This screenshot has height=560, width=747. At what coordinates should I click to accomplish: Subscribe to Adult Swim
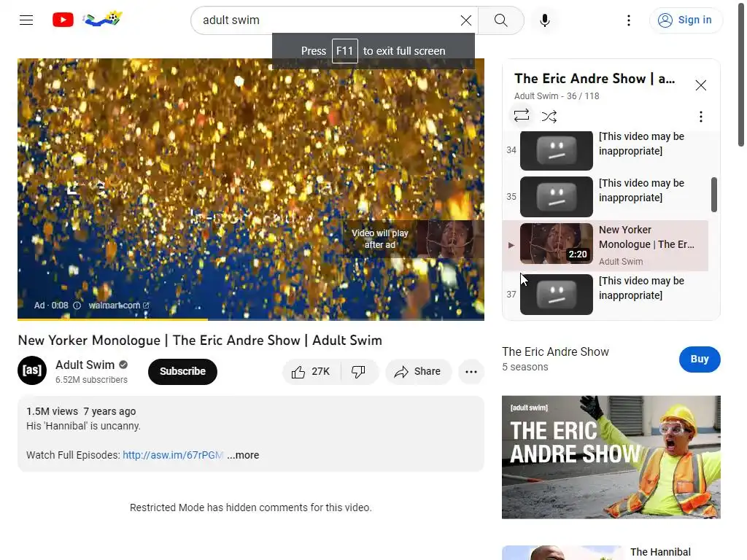point(182,371)
